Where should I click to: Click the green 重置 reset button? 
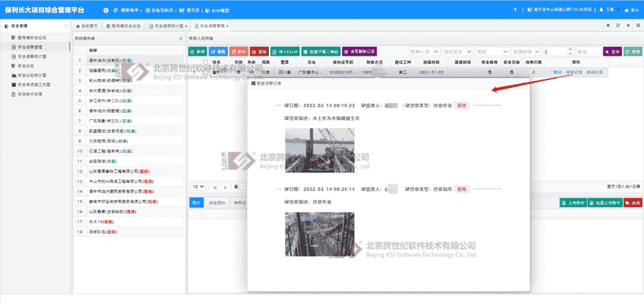coord(633,52)
